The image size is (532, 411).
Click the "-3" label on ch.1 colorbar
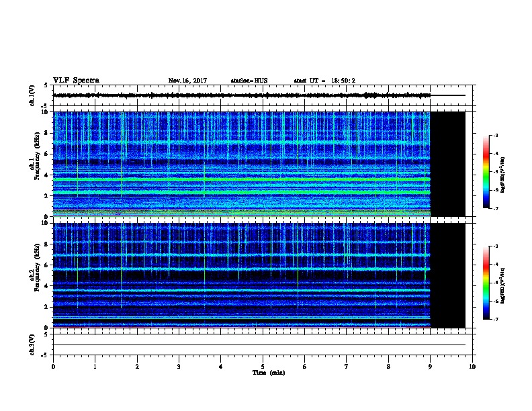(x=495, y=135)
